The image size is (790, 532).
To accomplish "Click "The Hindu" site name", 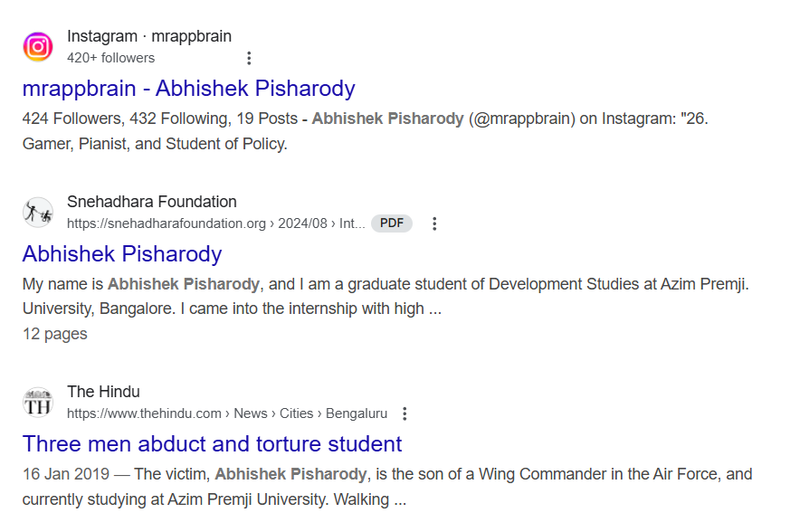I will (103, 392).
